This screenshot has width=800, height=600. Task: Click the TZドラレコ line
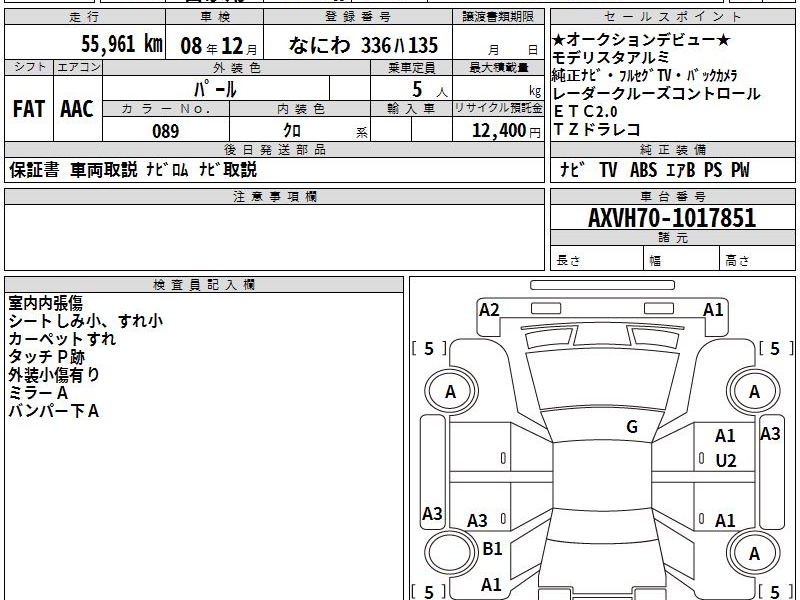coord(596,129)
